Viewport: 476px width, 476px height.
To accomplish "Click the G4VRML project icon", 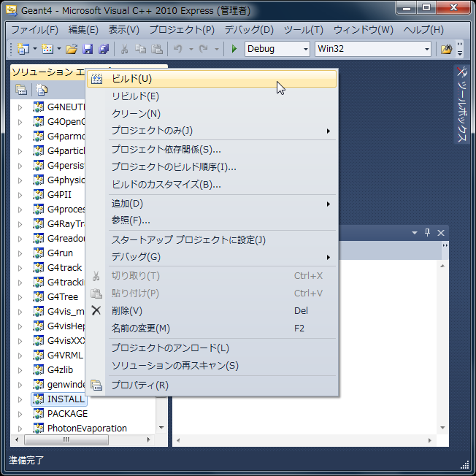I will click(x=38, y=355).
